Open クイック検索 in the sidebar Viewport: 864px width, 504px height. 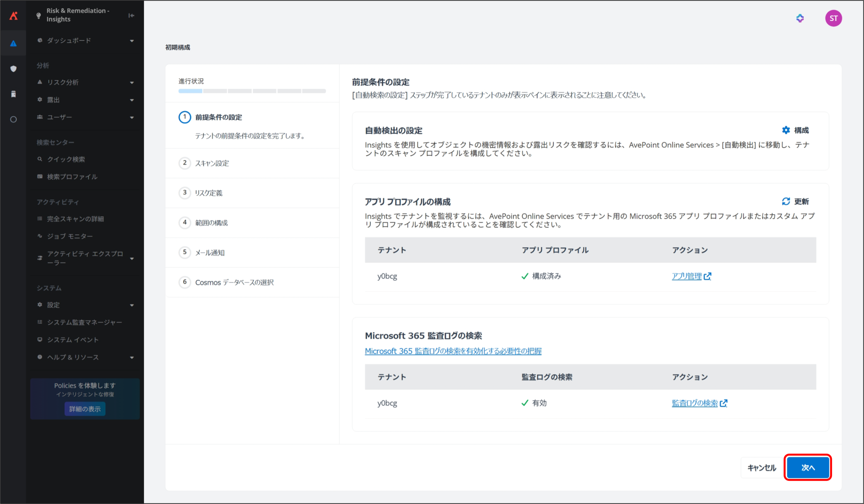coord(66,159)
